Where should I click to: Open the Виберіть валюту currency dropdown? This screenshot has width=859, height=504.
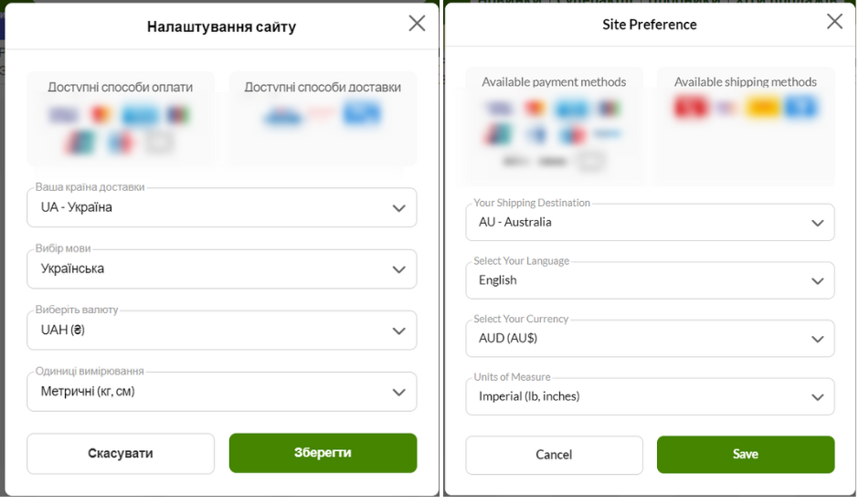[x=222, y=331]
